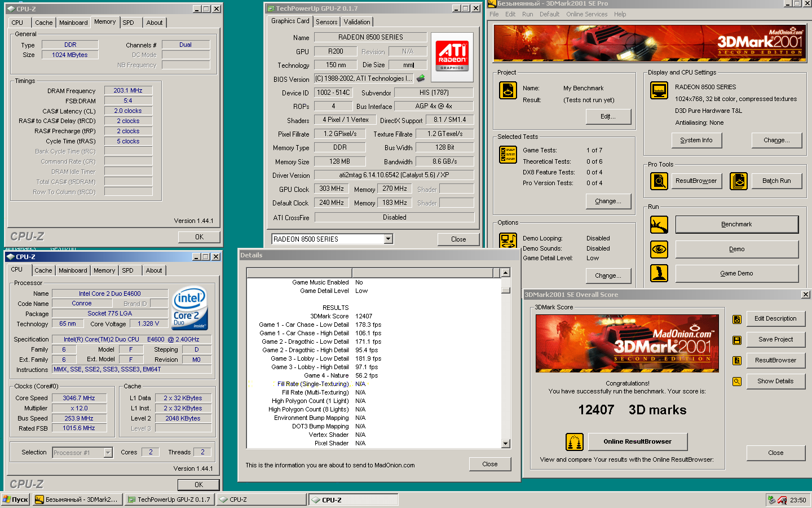Click the Edit... button in Project group
Screen dimensions: 812x508
point(608,116)
